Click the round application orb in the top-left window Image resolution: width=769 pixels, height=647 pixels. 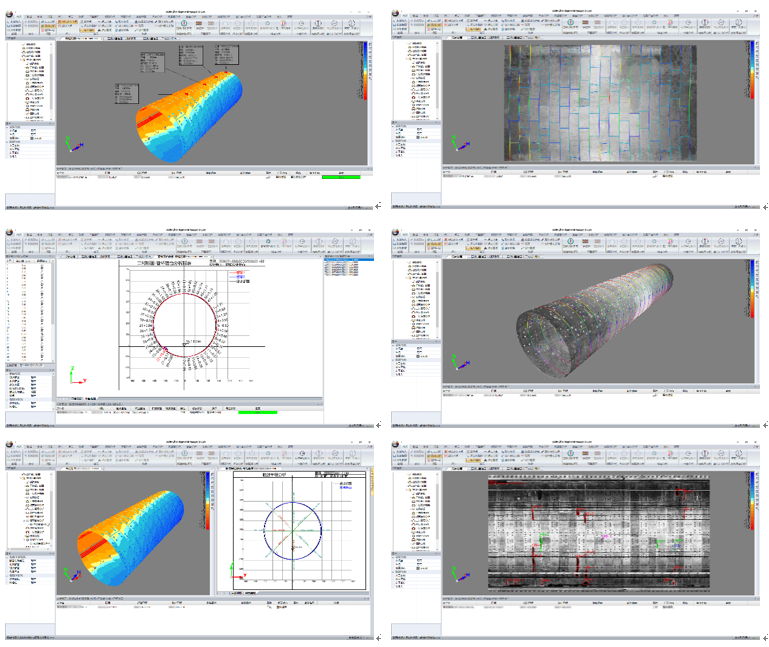10,12
